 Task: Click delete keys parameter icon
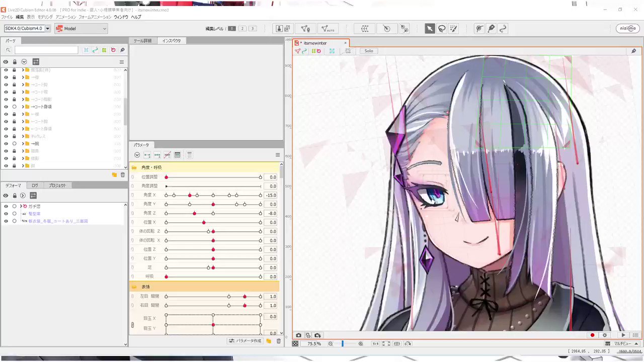(168, 155)
